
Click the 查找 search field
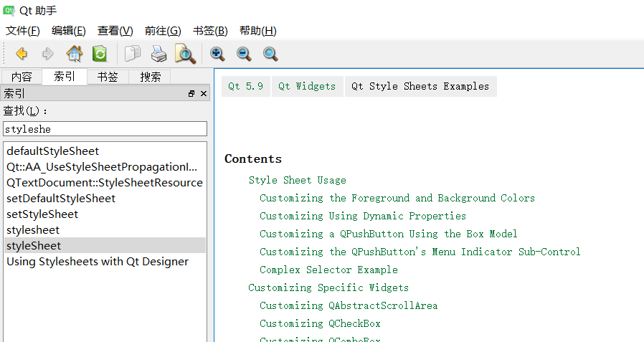[x=105, y=129]
